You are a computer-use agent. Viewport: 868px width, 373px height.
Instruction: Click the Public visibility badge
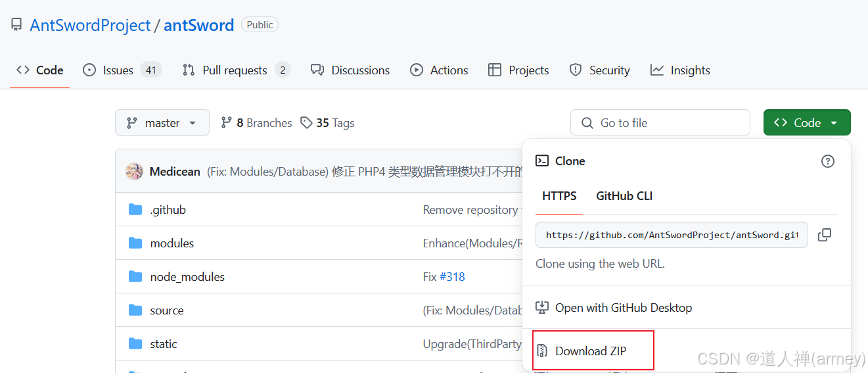click(x=260, y=25)
